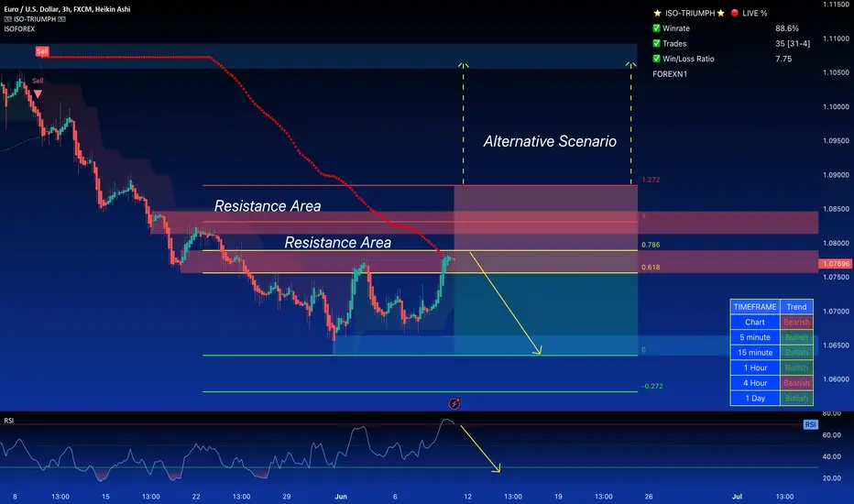Image resolution: width=854 pixels, height=504 pixels.
Task: Click the Jul date label on time axis
Action: (x=737, y=497)
